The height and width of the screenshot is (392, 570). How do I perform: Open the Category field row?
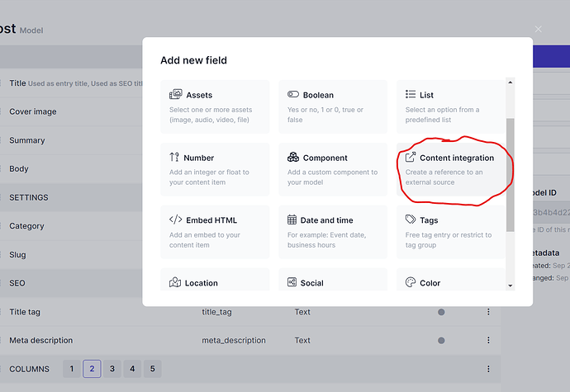[71, 226]
